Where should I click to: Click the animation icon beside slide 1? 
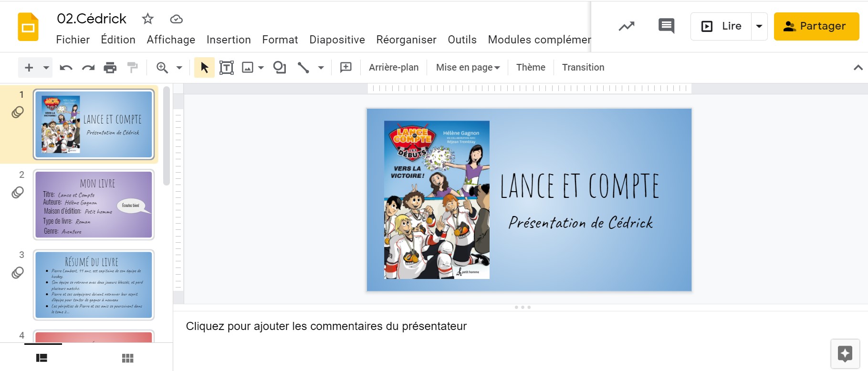[18, 112]
